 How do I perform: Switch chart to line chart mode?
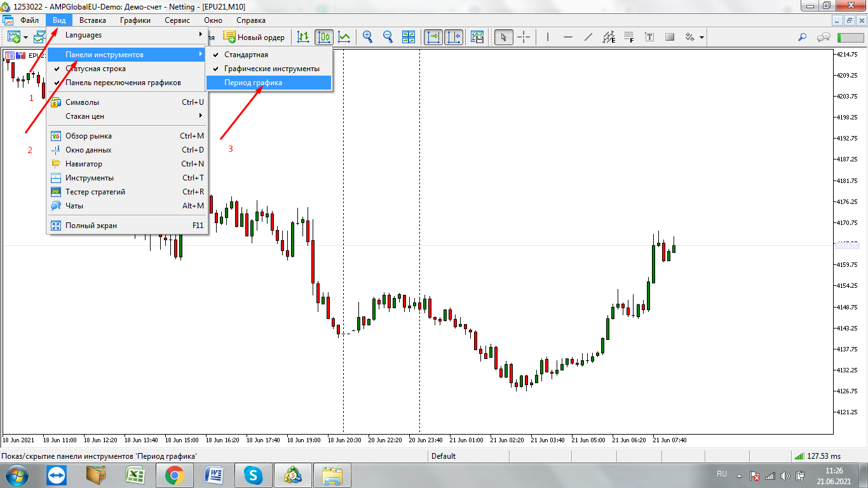[344, 37]
